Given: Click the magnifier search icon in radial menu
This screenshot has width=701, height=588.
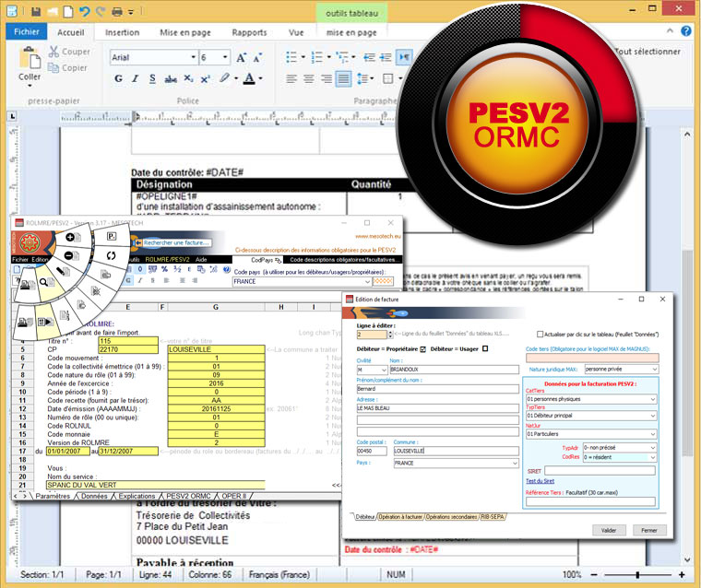Looking at the screenshot, I should (x=46, y=282).
